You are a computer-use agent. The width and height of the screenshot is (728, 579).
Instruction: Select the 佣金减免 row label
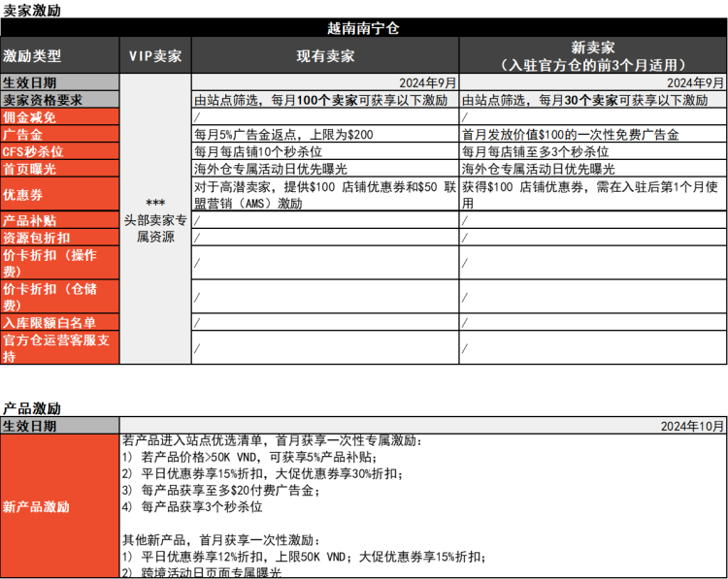click(59, 117)
